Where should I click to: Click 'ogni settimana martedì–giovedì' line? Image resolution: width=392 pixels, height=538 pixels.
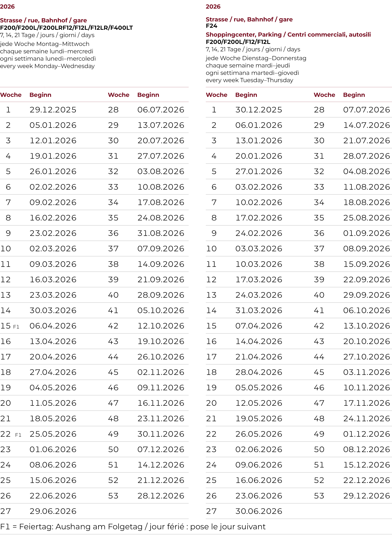pyautogui.click(x=252, y=73)
